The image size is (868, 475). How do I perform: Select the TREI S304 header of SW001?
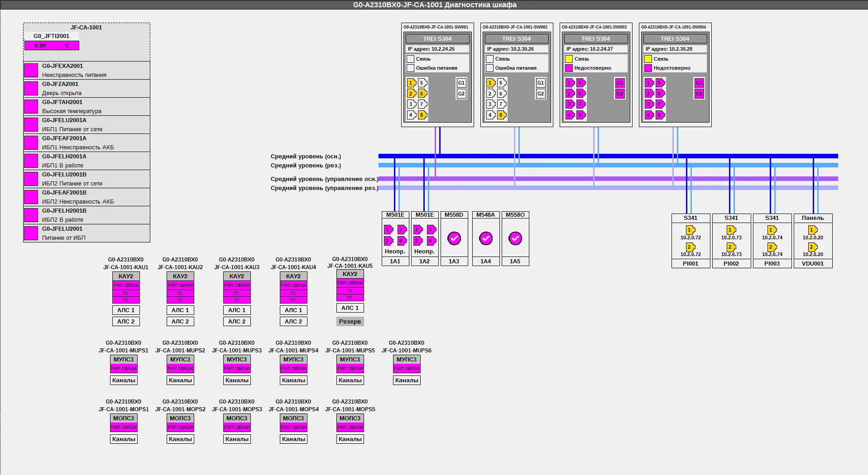pyautogui.click(x=437, y=39)
